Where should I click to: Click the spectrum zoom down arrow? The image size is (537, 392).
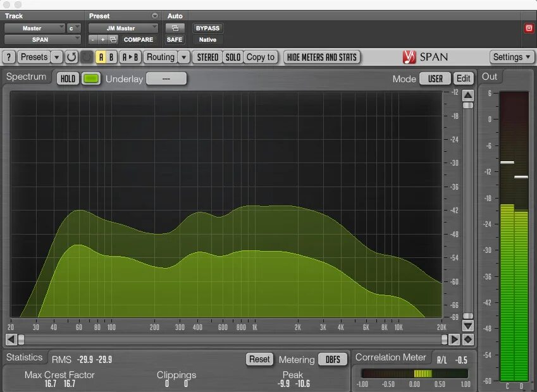click(468, 326)
